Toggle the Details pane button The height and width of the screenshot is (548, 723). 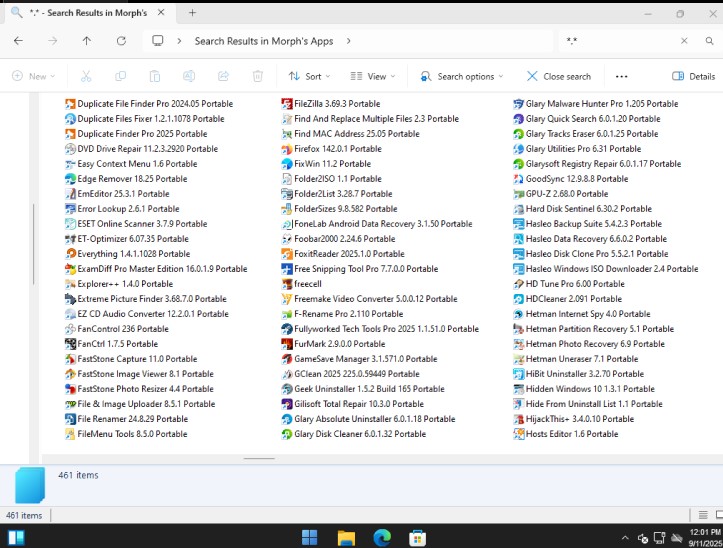[x=694, y=76]
